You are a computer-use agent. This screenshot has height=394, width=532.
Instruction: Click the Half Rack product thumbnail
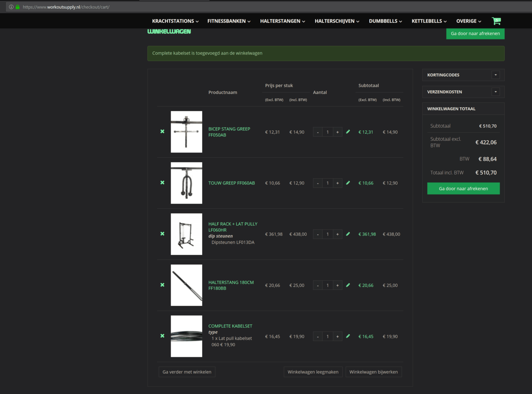click(x=186, y=234)
